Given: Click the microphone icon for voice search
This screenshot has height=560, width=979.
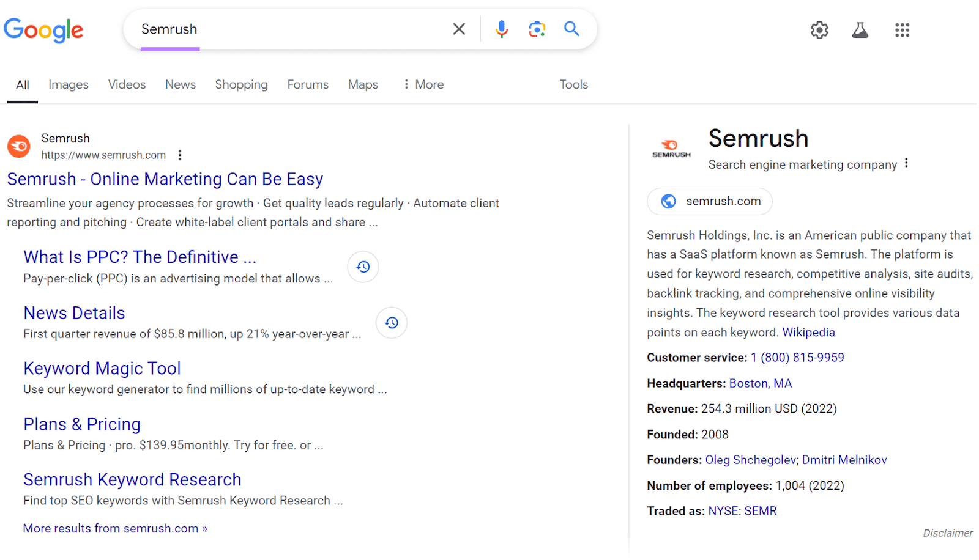Looking at the screenshot, I should pyautogui.click(x=502, y=29).
